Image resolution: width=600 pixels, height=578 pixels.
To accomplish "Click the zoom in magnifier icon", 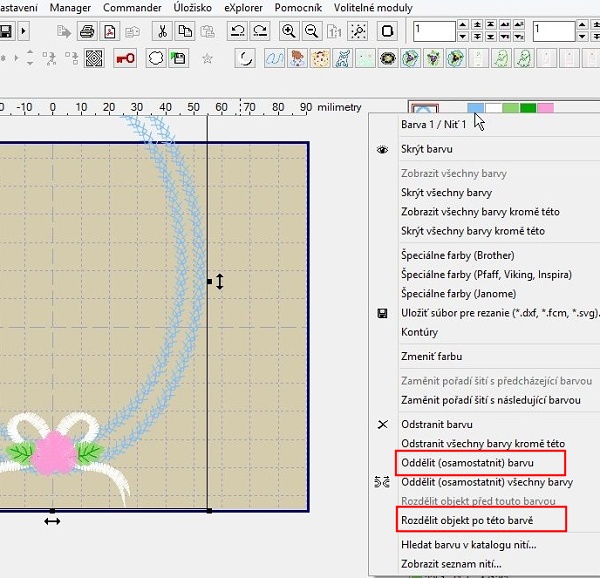I will point(290,31).
